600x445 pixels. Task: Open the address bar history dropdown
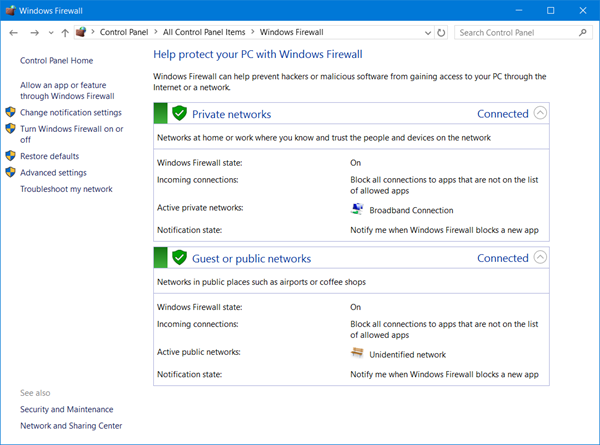pyautogui.click(x=427, y=32)
